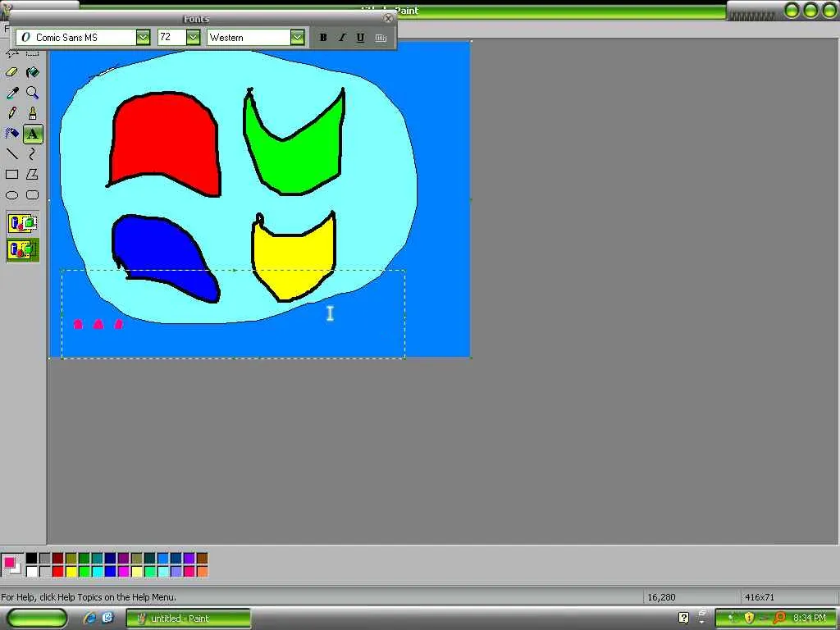Click the help question-mark tray icon
This screenshot has width=840, height=630.
(x=683, y=618)
